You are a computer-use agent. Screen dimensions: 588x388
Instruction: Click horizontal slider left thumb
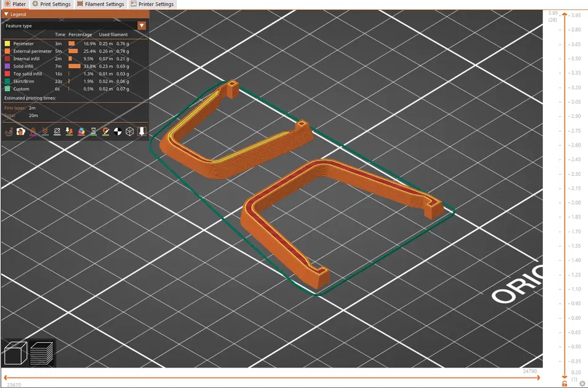[x=6, y=377]
